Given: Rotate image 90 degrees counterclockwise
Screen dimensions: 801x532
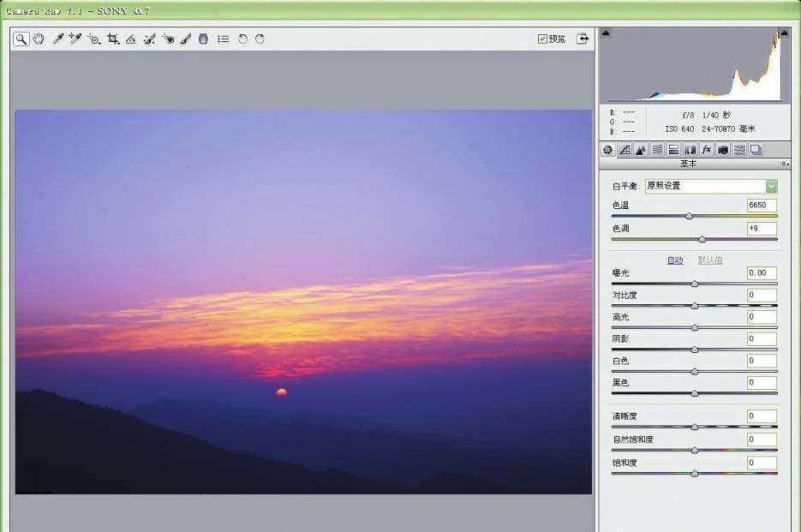Looking at the screenshot, I should coord(242,39).
